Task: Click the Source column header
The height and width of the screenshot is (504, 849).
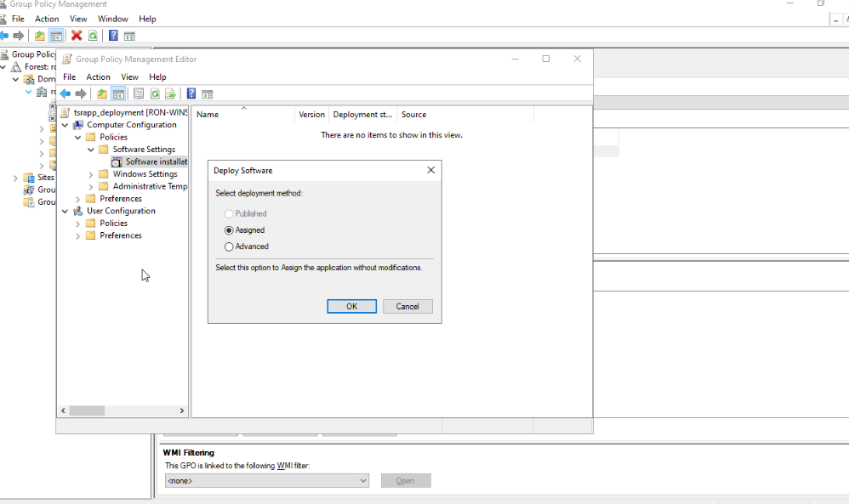Action: coord(414,115)
